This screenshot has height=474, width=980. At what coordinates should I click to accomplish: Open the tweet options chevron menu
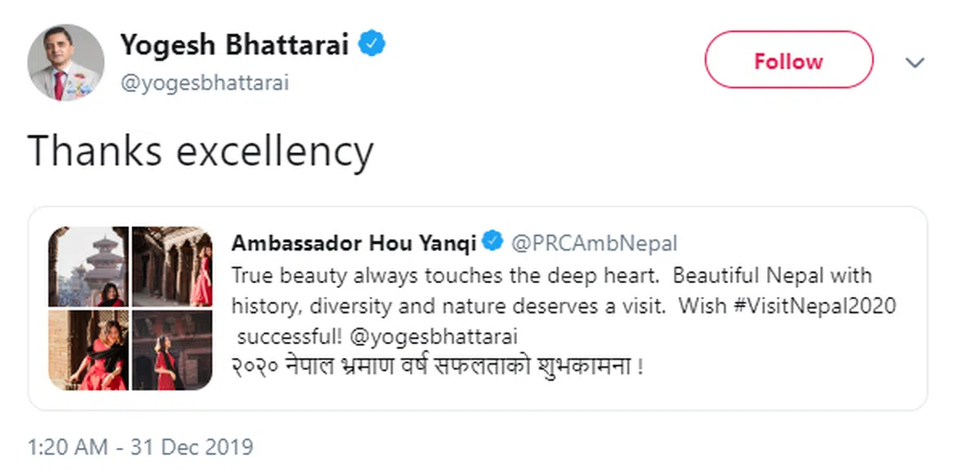pos(915,63)
